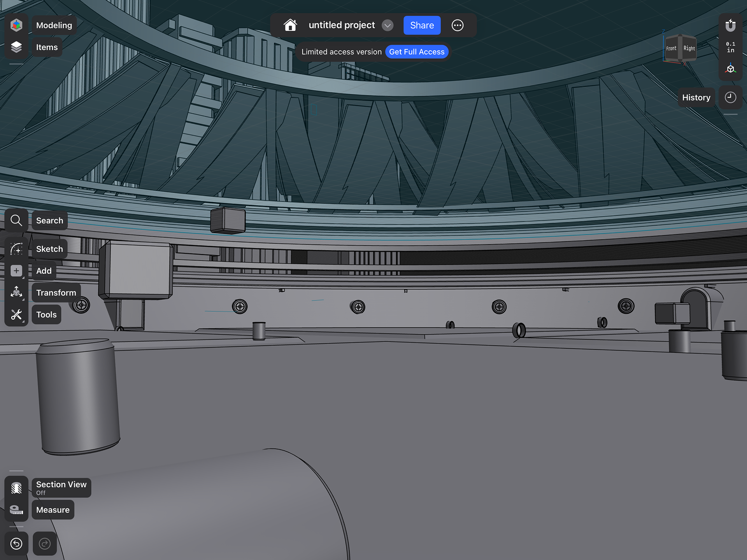Expand the untitled project dropdown arrow
The image size is (747, 560).
(388, 25)
